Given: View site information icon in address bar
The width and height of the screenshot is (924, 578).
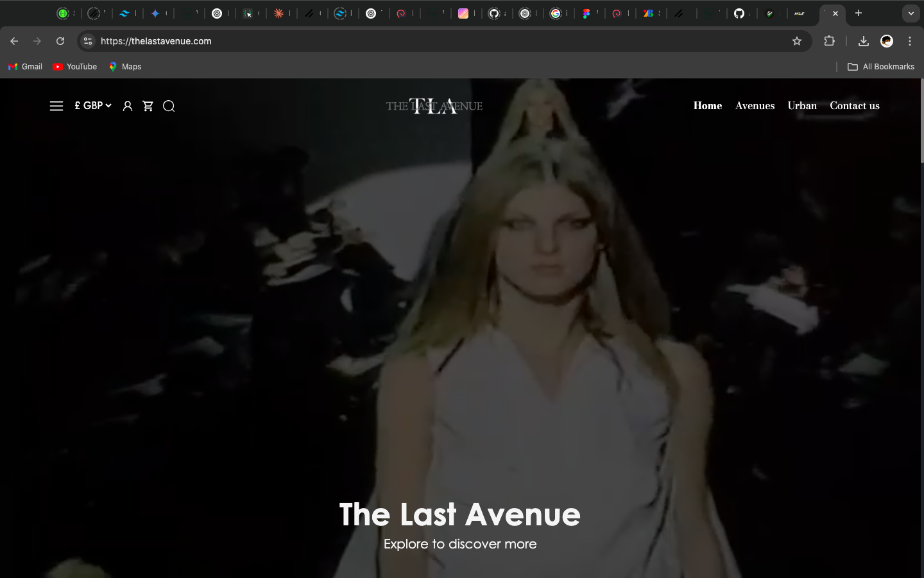Looking at the screenshot, I should click(88, 41).
